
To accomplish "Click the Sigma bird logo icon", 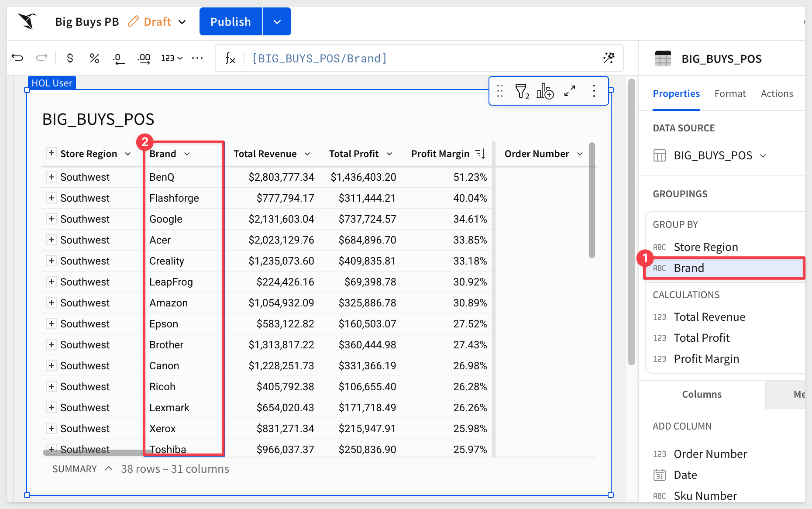I will pyautogui.click(x=27, y=21).
